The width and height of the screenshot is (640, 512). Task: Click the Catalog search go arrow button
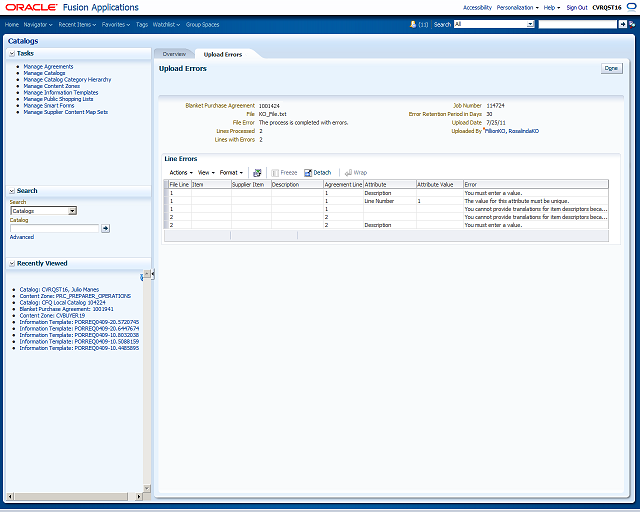(x=105, y=228)
